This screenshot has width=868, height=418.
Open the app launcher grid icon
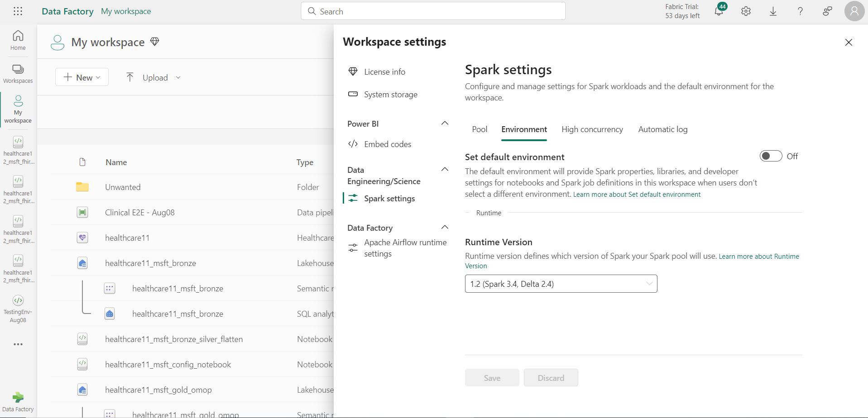point(18,11)
